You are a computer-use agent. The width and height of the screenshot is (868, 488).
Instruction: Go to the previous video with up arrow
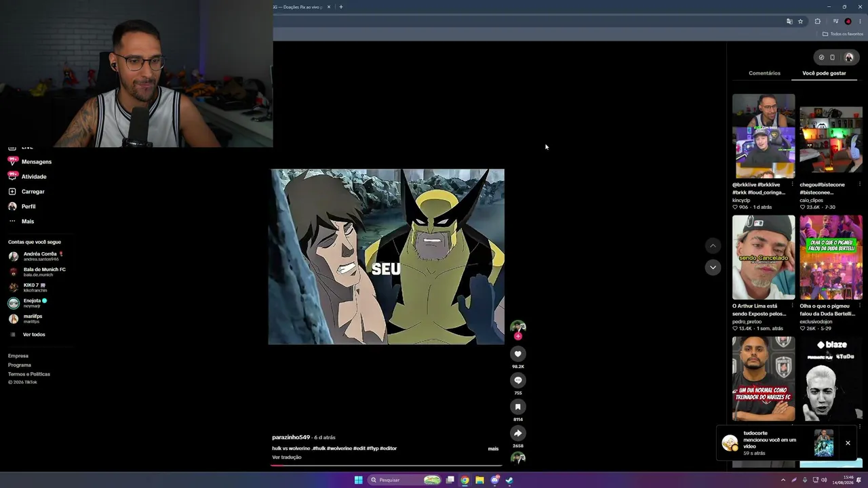713,245
